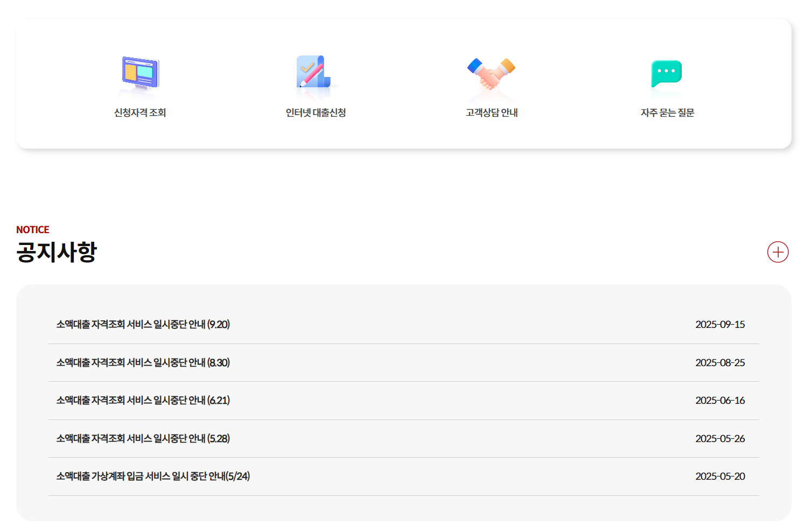Open the 고객상담 안내 text link
The height and width of the screenshot is (532, 812).
click(492, 113)
